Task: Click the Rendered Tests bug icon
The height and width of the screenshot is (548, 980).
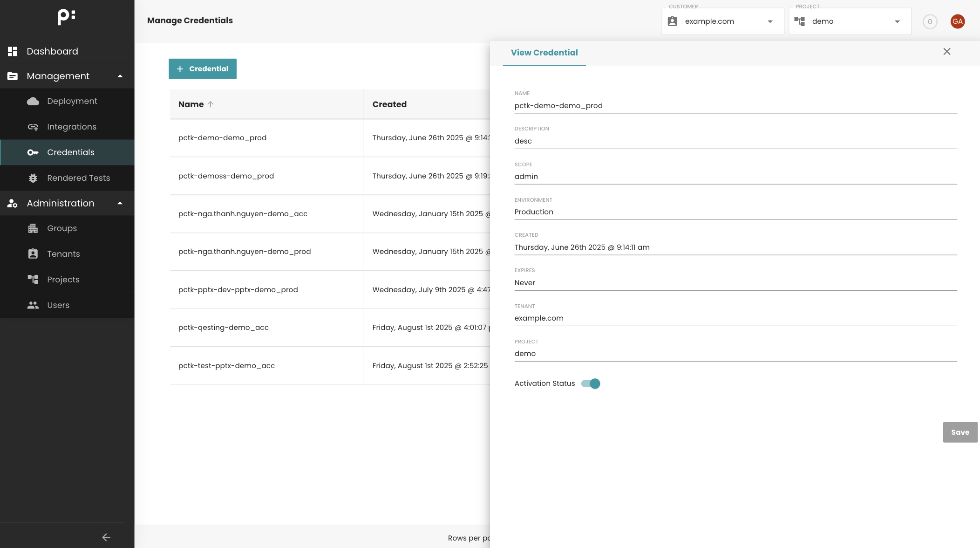Action: [33, 178]
